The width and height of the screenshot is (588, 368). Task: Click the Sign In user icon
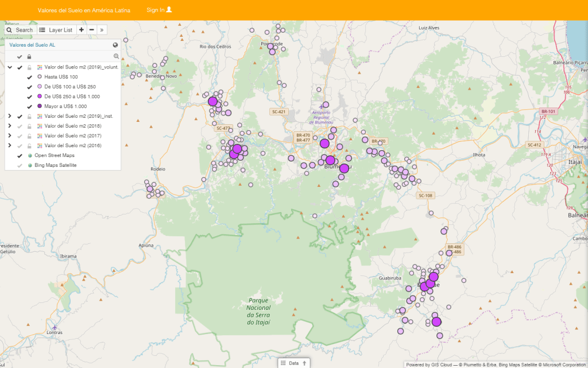(169, 10)
